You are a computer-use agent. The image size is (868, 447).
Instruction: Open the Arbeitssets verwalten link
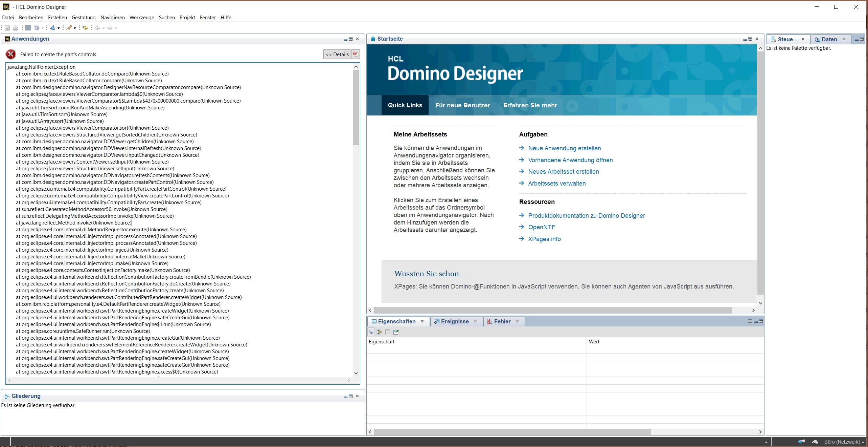557,184
